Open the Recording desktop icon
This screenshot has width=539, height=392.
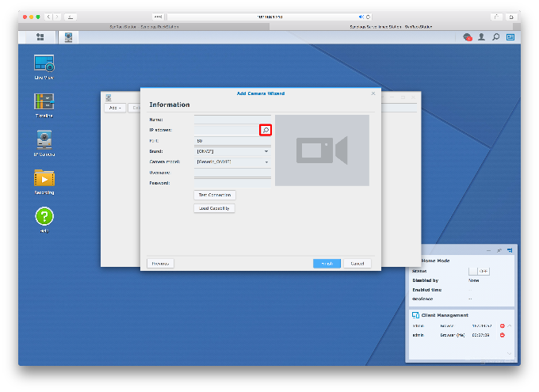[x=44, y=178]
